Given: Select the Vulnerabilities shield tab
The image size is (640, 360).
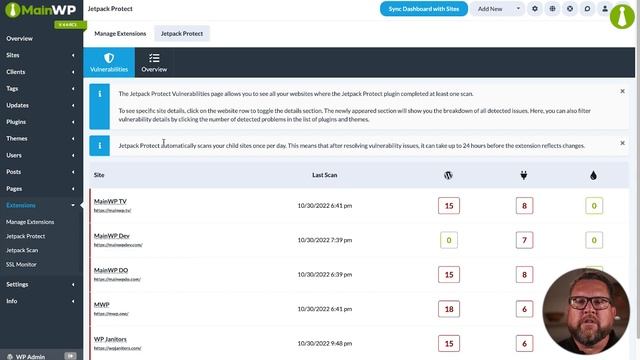Looking at the screenshot, I should (109, 62).
